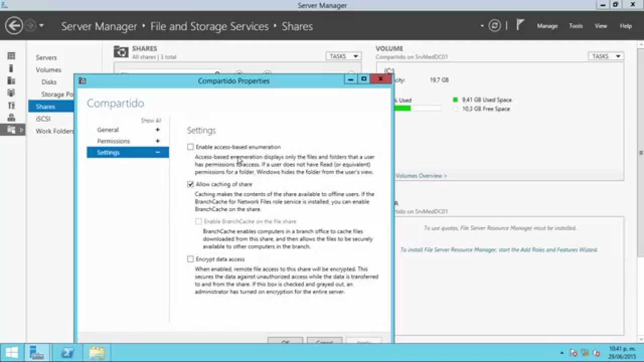Click the main window vertical scrollbar
The width and height of the screenshot is (644, 362).
pyautogui.click(x=641, y=152)
